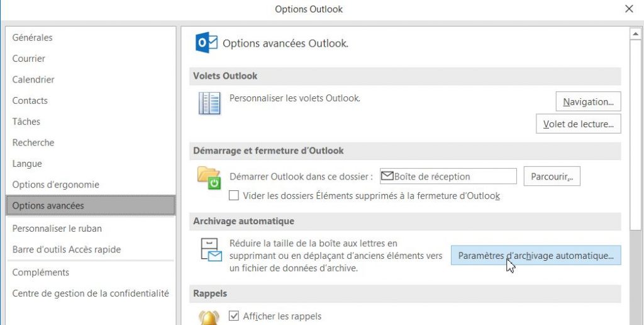The width and height of the screenshot is (644, 325).
Task: Enable Vider les dossiers Éléments supprimés checkbox
Action: click(234, 196)
